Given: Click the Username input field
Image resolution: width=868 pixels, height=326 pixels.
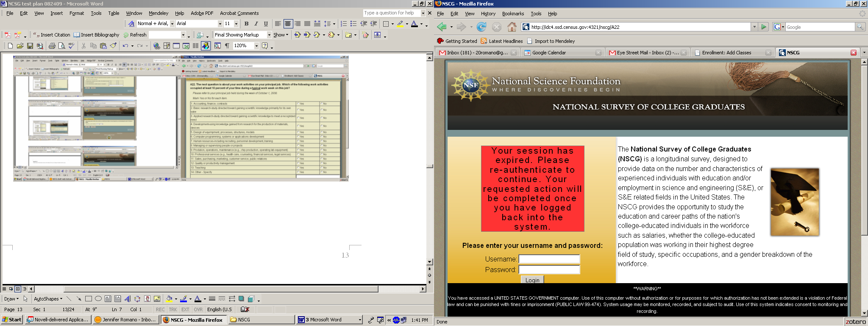Looking at the screenshot, I should [549, 259].
